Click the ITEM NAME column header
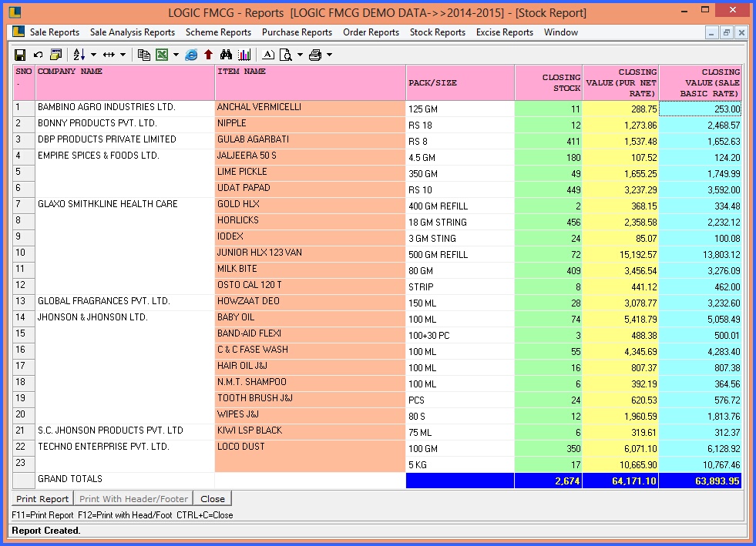 (311, 82)
